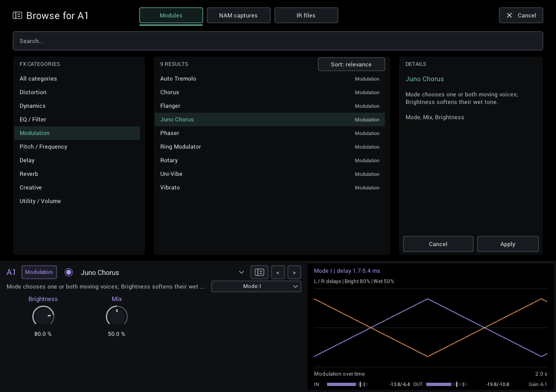
Task: Go to previous module with the < button
Action: [277, 272]
